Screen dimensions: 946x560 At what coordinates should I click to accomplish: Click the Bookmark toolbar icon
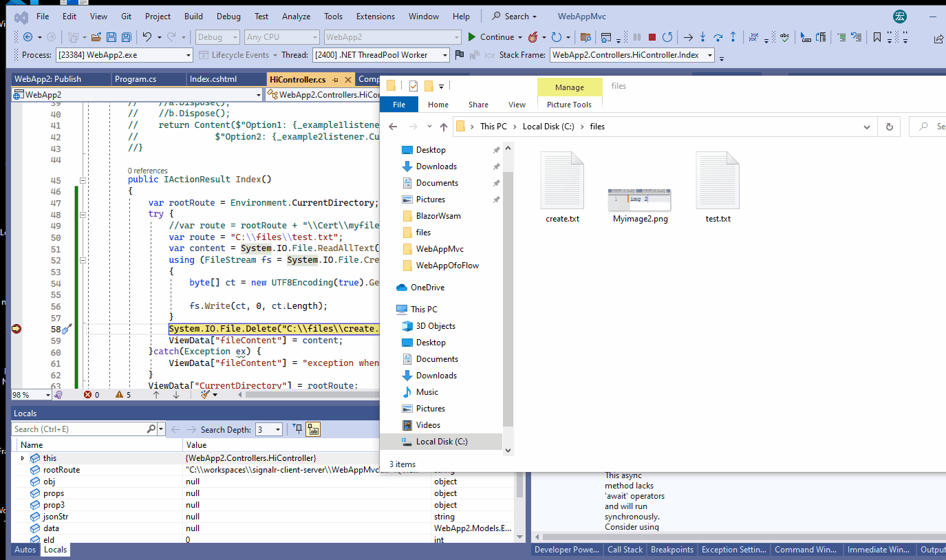point(877,37)
